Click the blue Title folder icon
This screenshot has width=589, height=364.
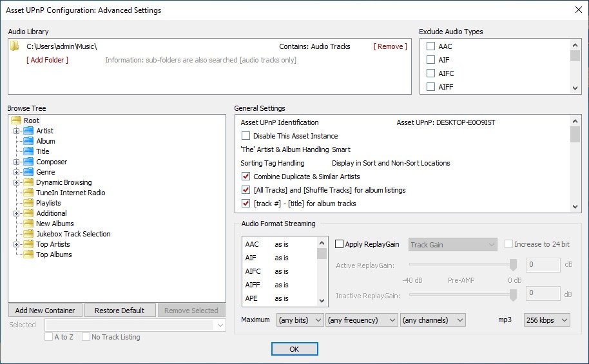[28, 151]
